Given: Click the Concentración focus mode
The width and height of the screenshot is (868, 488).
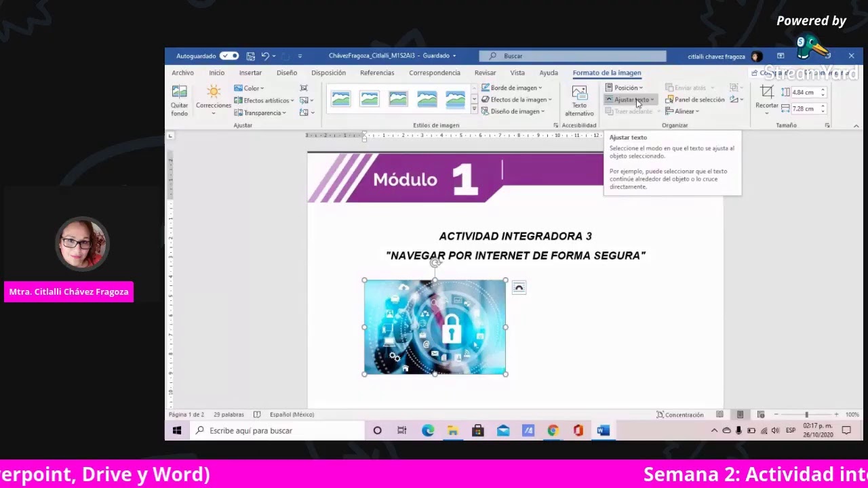Looking at the screenshot, I should [680, 415].
